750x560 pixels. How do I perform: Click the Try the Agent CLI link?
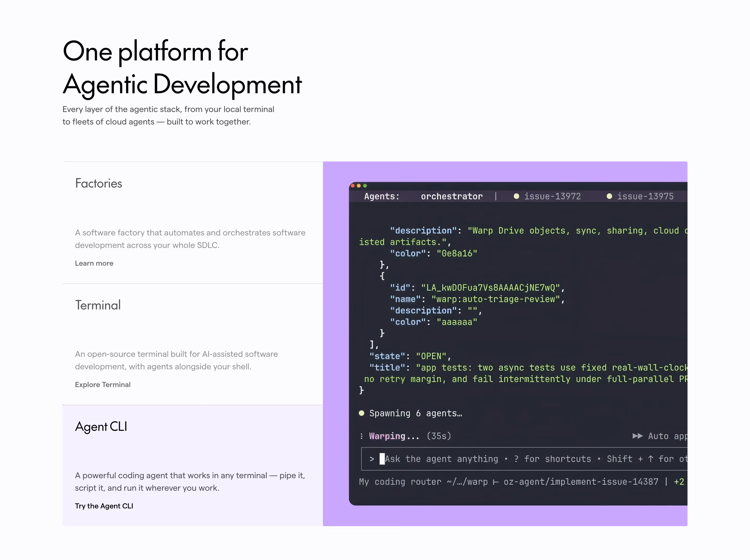[104, 506]
